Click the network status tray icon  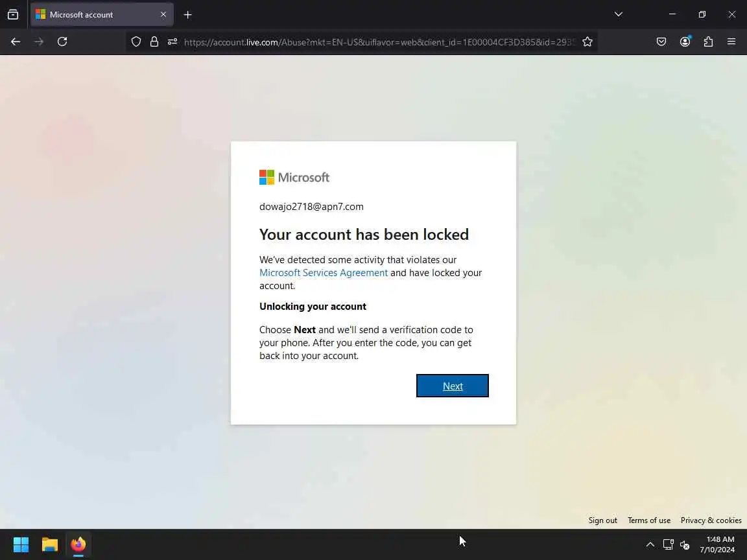coord(668,544)
